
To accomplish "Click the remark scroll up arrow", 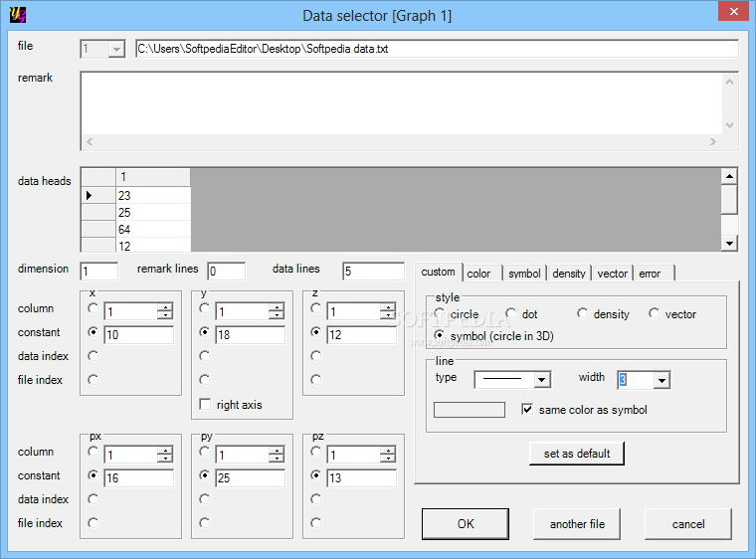I will pyautogui.click(x=729, y=82).
